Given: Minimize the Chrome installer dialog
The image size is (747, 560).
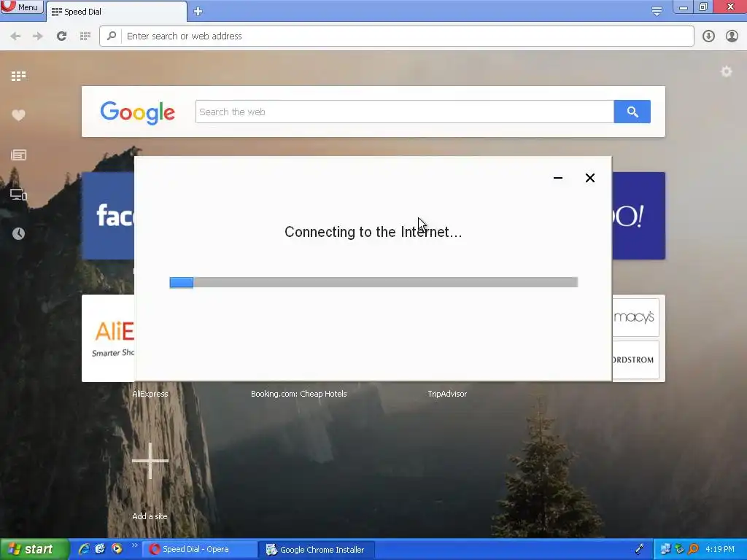Looking at the screenshot, I should tap(558, 178).
